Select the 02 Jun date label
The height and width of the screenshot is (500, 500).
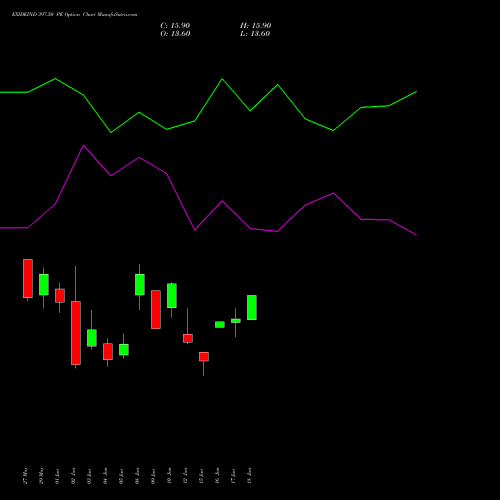pos(74,476)
